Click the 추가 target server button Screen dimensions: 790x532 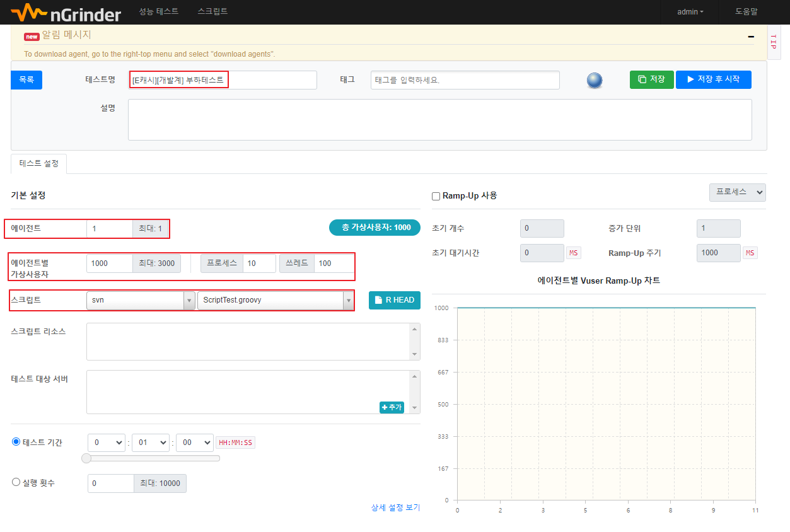[x=392, y=407]
